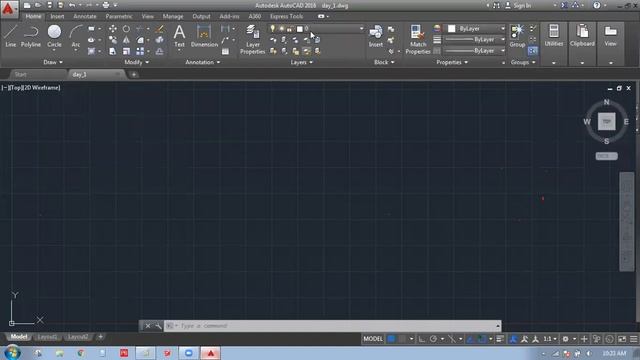The height and width of the screenshot is (360, 640).
Task: Click the Insert block button
Action: point(376,36)
